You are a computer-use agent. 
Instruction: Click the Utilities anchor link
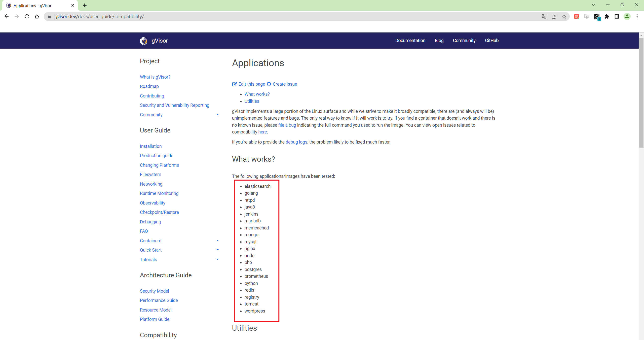pyautogui.click(x=251, y=101)
